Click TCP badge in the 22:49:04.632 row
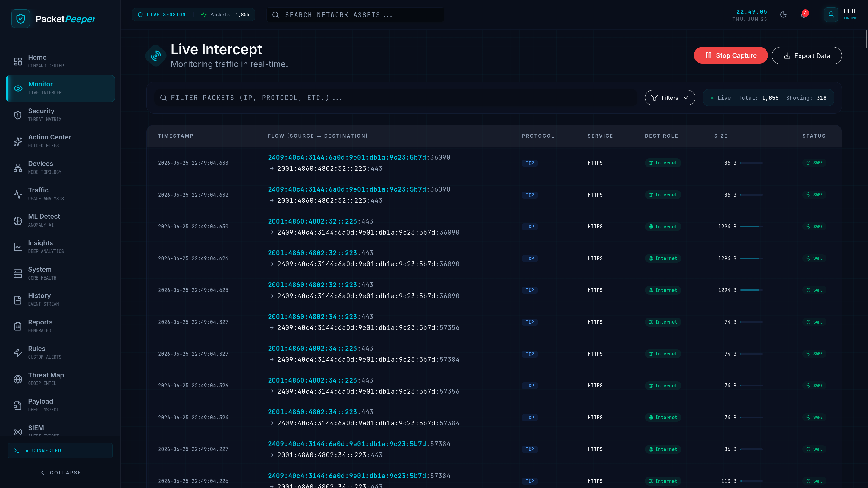Image resolution: width=868 pixels, height=488 pixels. coord(529,195)
